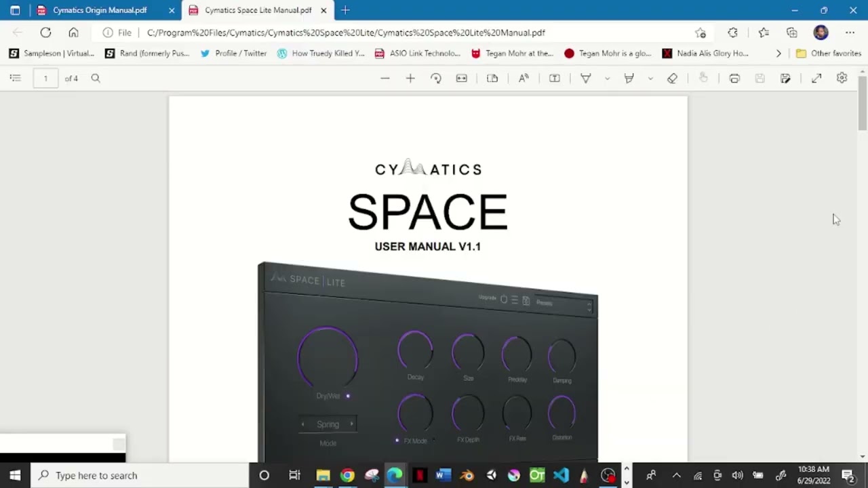Screen dimensions: 868x488
Task: Open the Tegan Mohr at the... bookmark
Action: pos(512,54)
